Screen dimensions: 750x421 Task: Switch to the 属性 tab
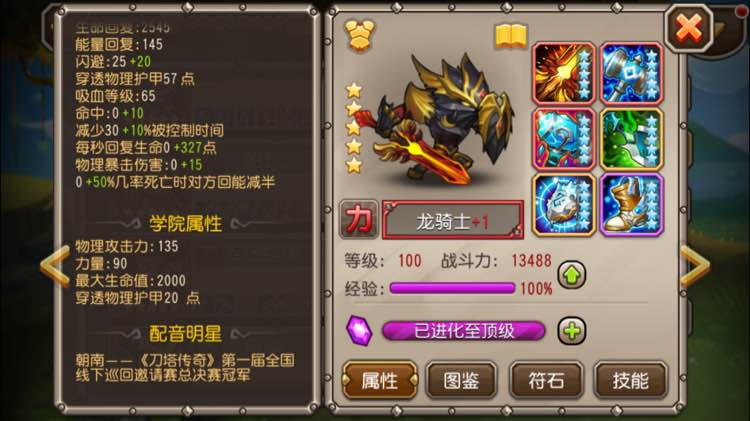(380, 380)
